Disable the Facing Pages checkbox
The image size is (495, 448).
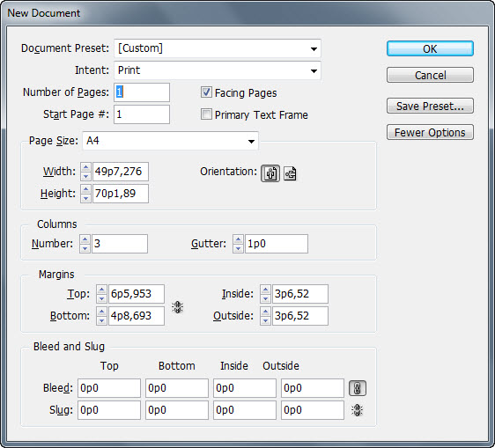[206, 92]
